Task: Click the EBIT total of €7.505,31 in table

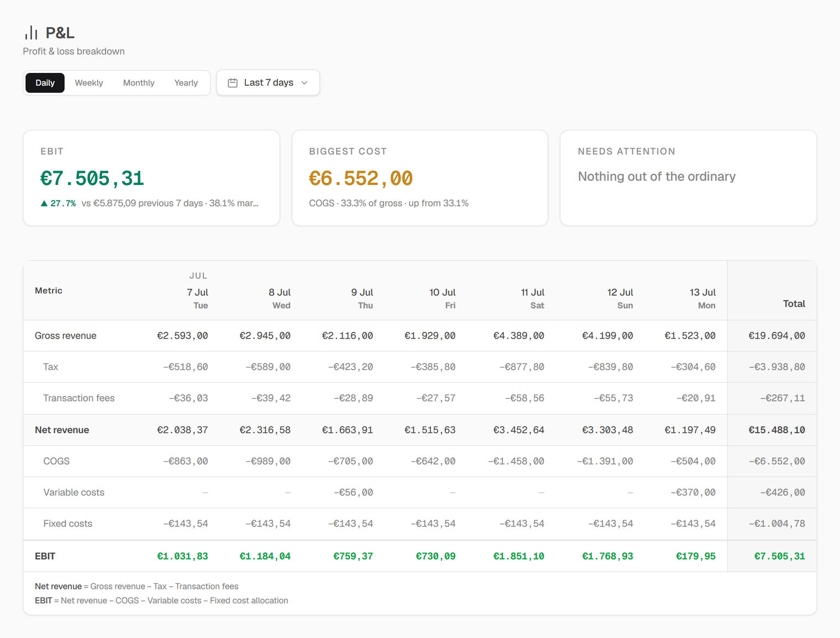Action: point(779,556)
